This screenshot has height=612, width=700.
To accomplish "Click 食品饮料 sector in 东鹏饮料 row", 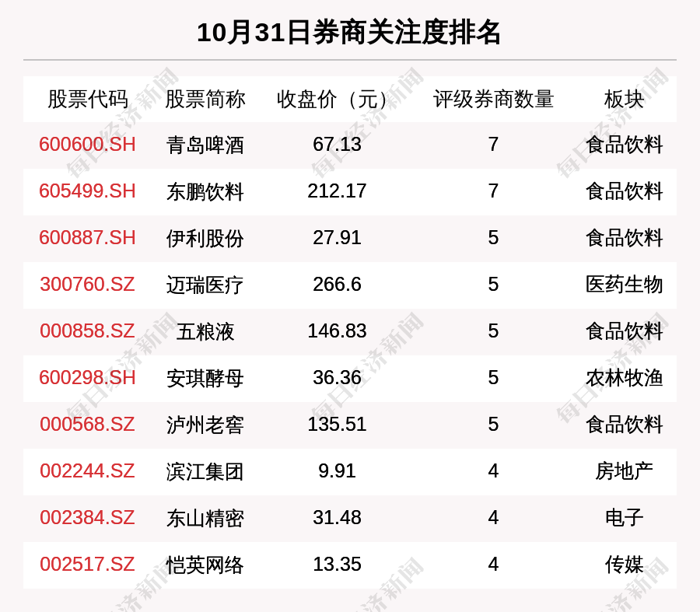I will pos(624,191).
